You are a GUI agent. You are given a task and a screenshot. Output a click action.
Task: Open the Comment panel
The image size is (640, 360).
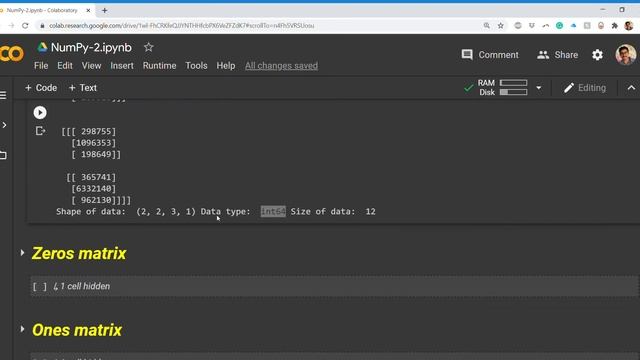(x=490, y=55)
